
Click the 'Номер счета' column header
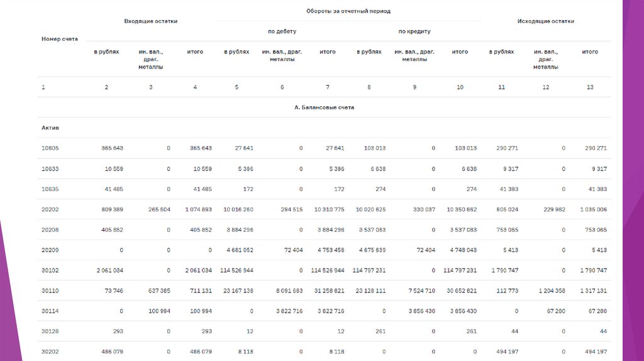(x=60, y=39)
